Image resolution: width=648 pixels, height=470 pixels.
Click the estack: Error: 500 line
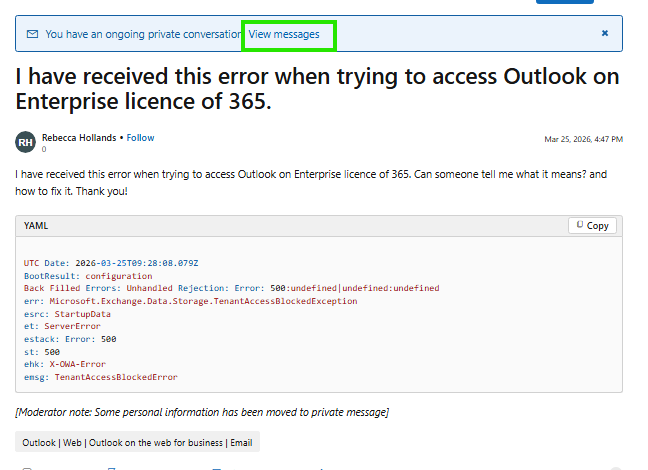(70, 339)
